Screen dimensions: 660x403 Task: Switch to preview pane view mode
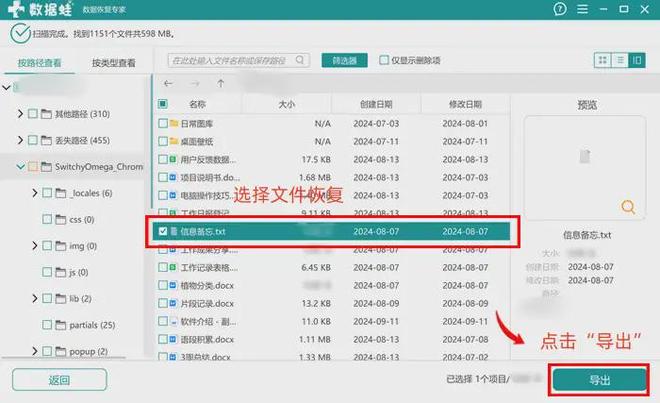[x=637, y=61]
